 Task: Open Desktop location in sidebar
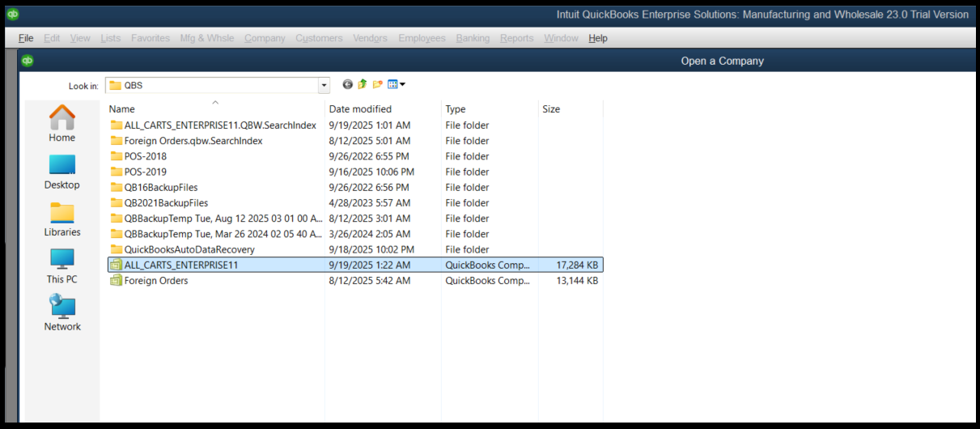[x=62, y=172]
